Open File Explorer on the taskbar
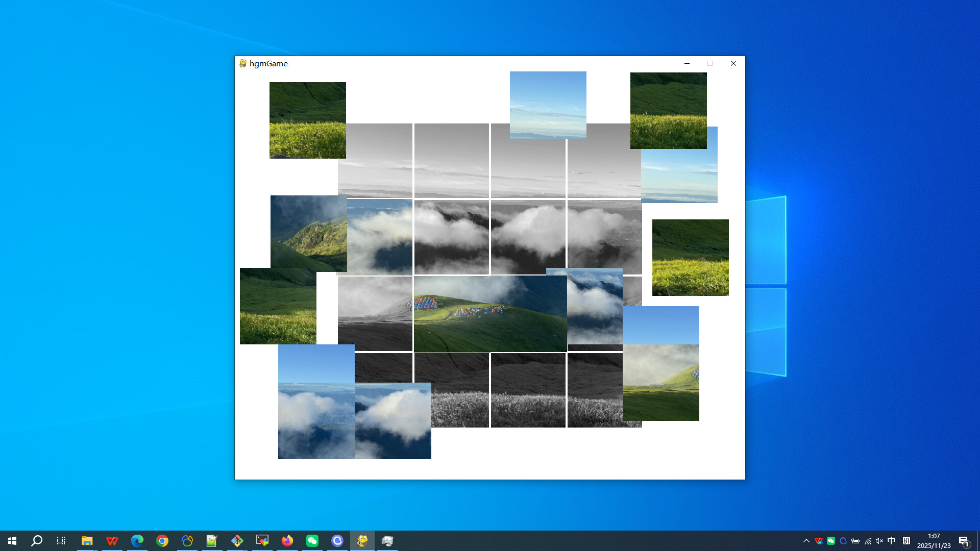This screenshot has height=551, width=980. click(x=87, y=540)
